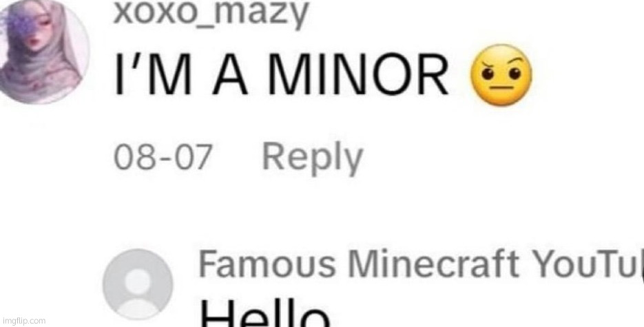Click the word Famous in the commenter name

267,264
